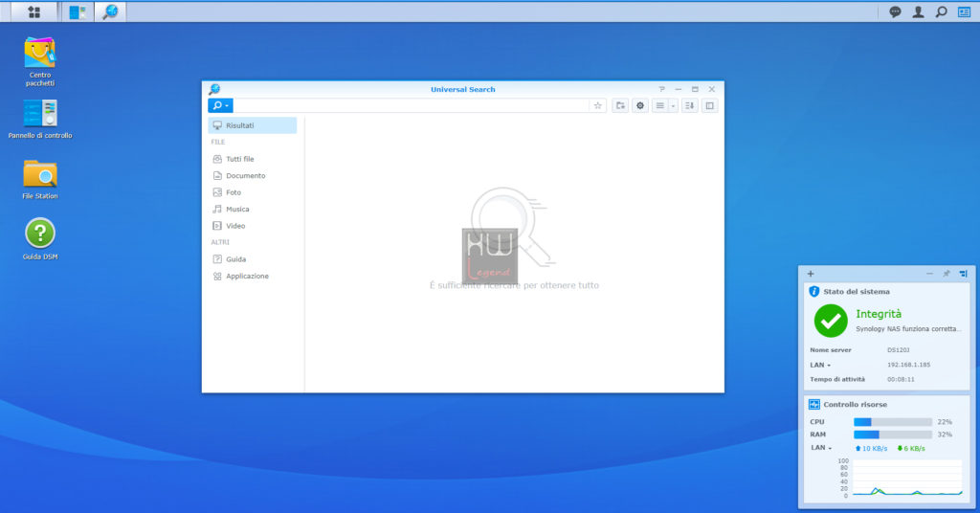The width and height of the screenshot is (980, 513).
Task: Click the widget panel layout icon
Action: coord(963,274)
